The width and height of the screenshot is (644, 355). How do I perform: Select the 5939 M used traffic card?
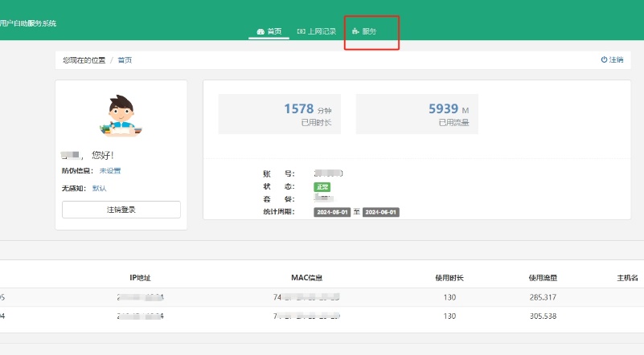(x=416, y=114)
